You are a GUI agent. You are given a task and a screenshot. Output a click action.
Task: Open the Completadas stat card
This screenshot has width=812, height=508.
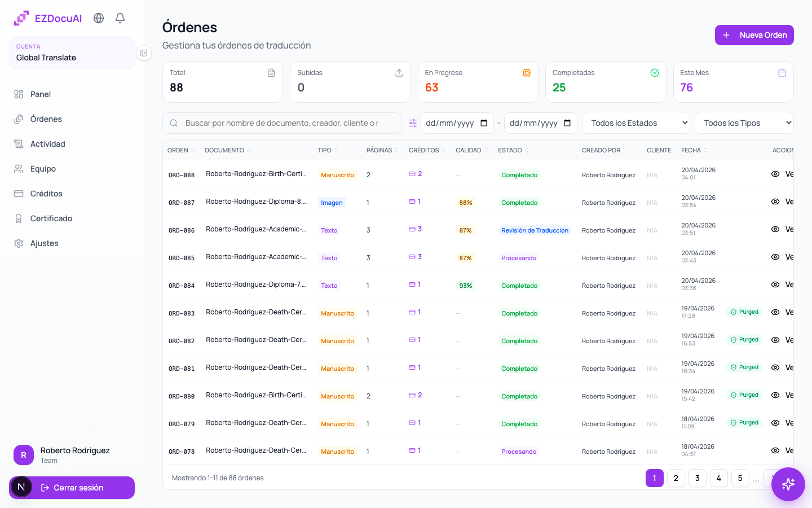(x=606, y=82)
